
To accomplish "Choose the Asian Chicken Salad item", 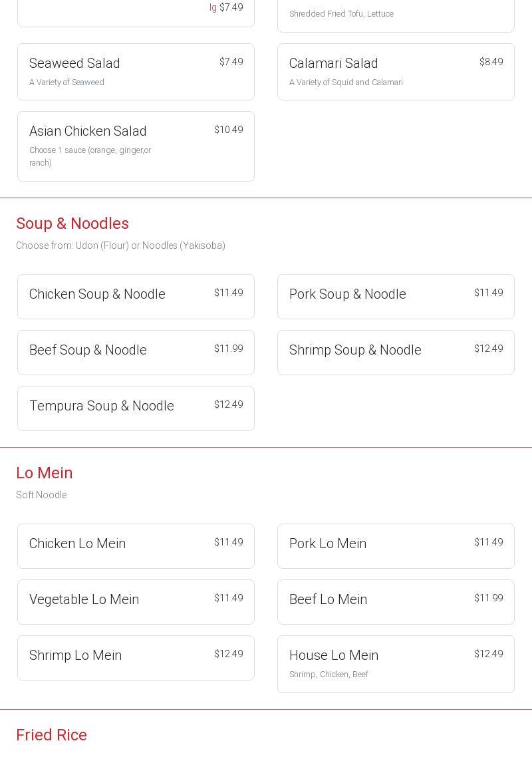I will [136, 146].
